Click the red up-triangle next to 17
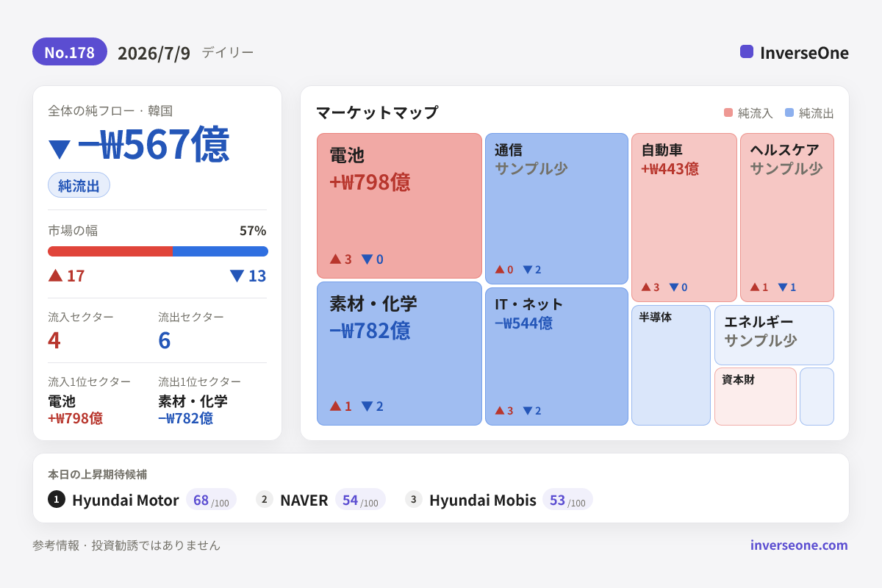The height and width of the screenshot is (588, 882). point(55,275)
